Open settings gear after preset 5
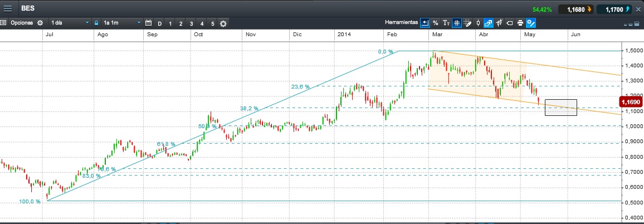 (223, 23)
